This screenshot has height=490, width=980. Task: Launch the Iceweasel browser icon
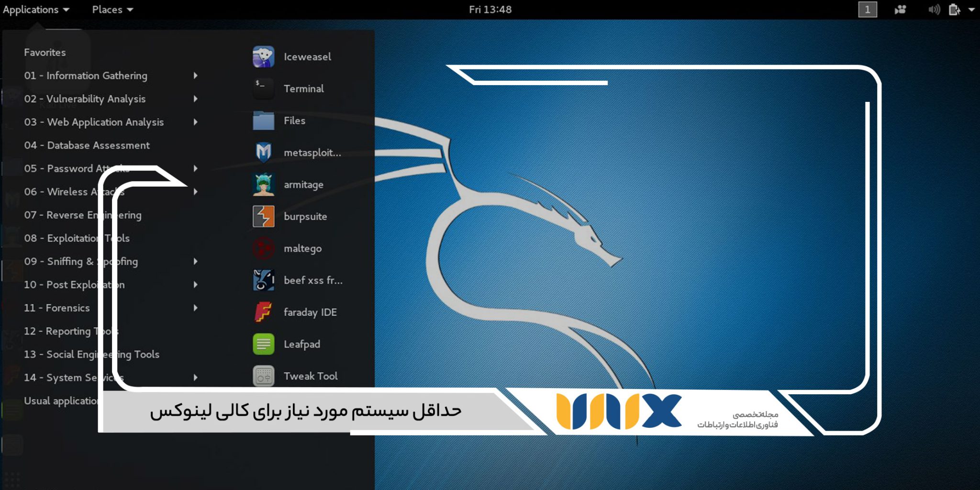pos(263,57)
